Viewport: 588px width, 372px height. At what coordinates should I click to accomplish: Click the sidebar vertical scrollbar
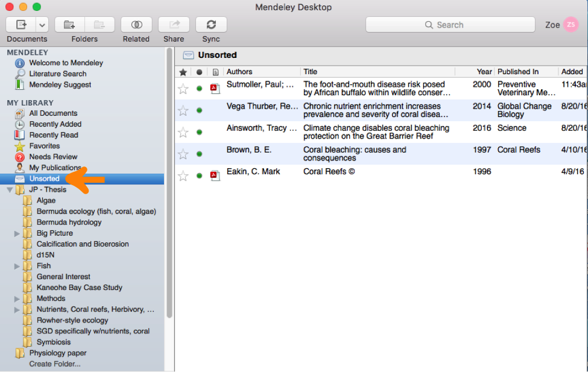[x=169, y=183]
